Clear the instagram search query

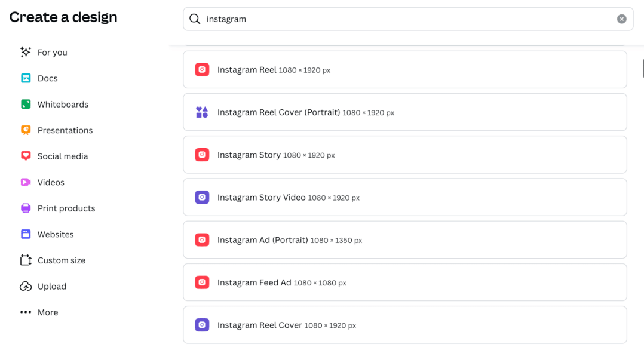[621, 19]
